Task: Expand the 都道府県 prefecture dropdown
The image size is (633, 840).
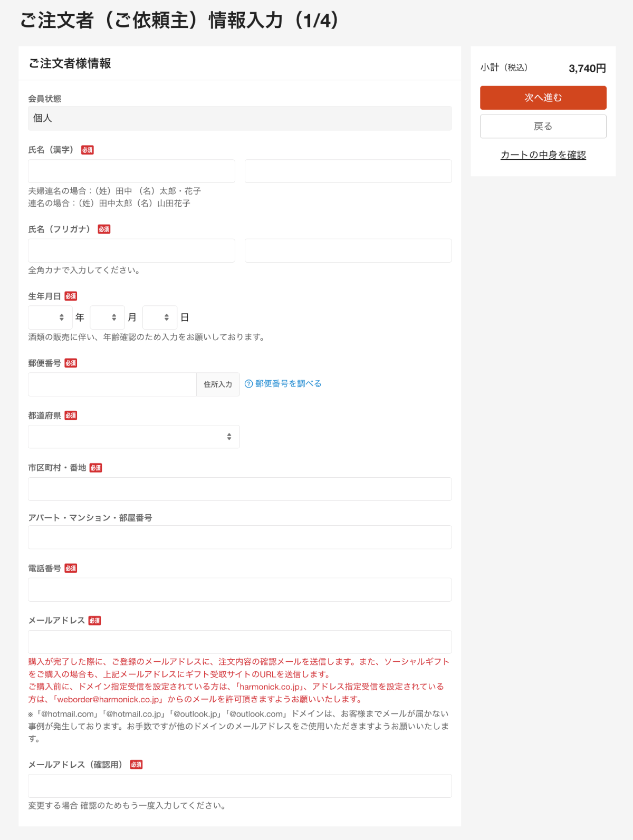Action: (133, 437)
